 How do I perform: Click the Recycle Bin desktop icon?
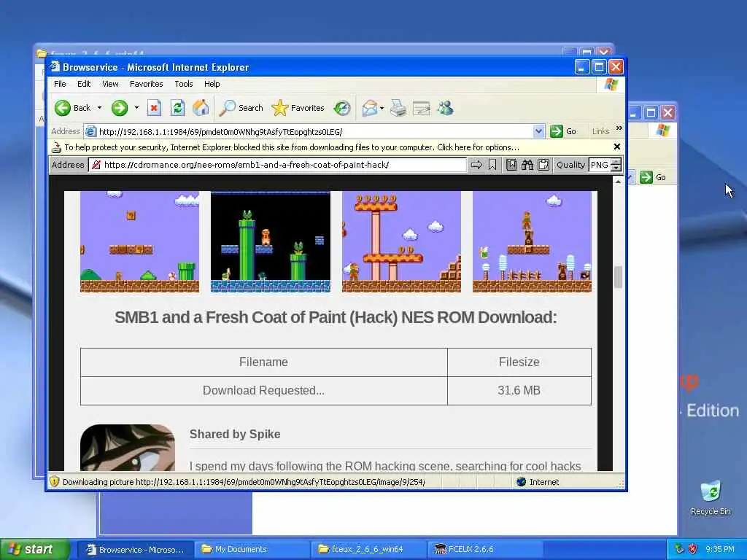[x=711, y=497]
